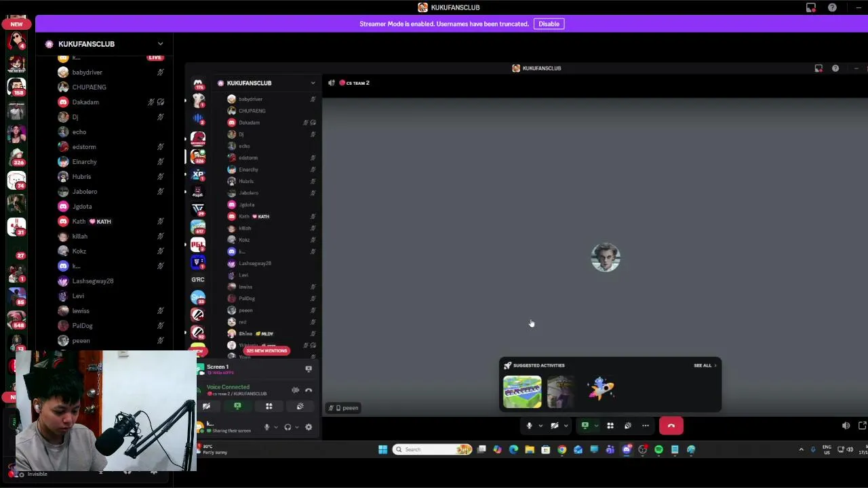
Task: Open the help icon in the top title bar
Action: pos(832,7)
